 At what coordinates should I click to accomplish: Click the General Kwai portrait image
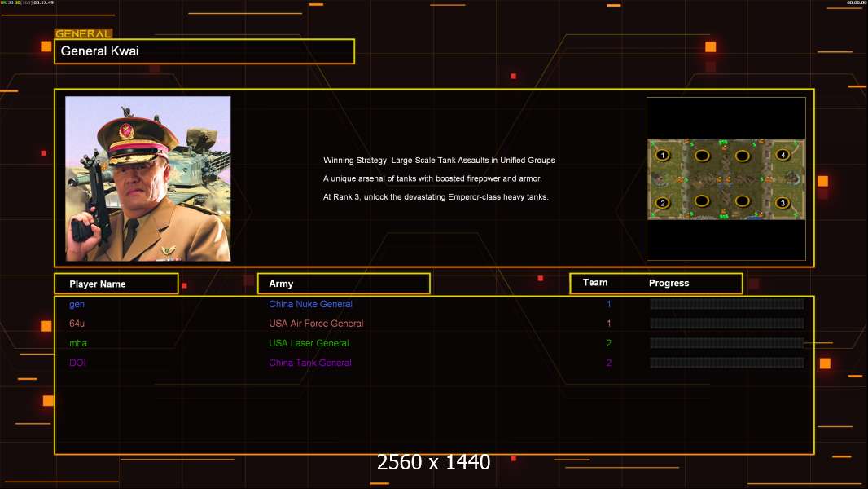pyautogui.click(x=148, y=178)
